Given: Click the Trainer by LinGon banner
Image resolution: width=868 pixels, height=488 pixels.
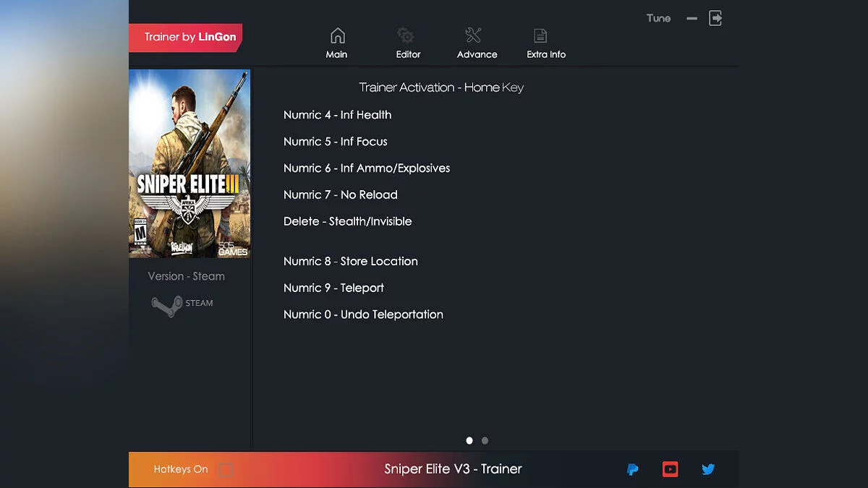Looking at the screenshot, I should [x=186, y=38].
